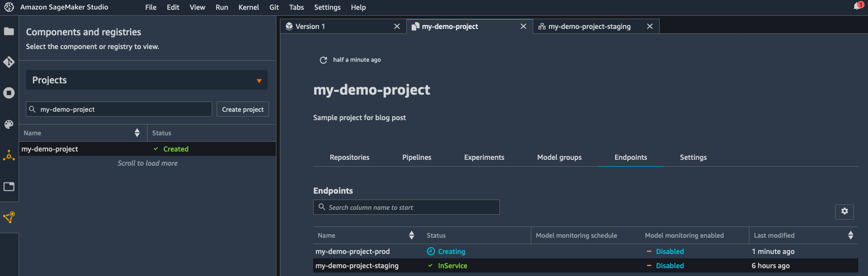Viewport: 868px width, 276px height.
Task: Refresh the project page
Action: (x=323, y=60)
